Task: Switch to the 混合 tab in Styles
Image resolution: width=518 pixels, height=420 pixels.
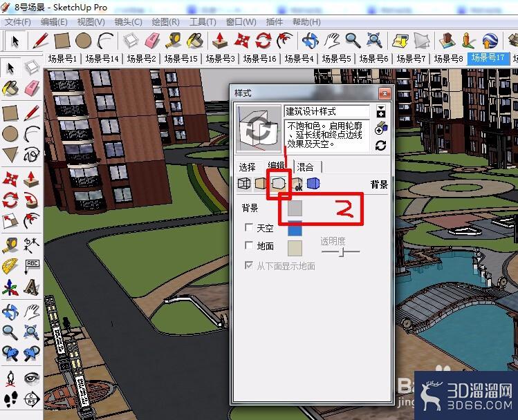Action: 306,167
